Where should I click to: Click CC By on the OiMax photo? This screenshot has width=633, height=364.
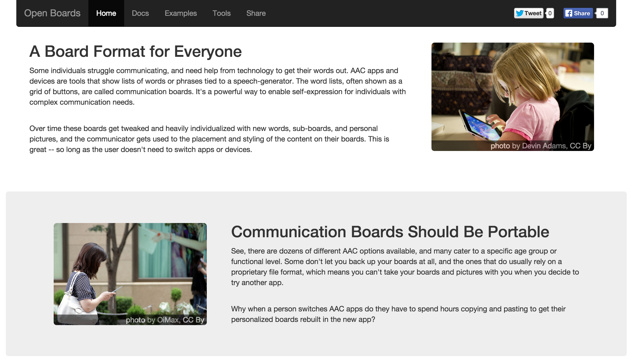pos(193,320)
